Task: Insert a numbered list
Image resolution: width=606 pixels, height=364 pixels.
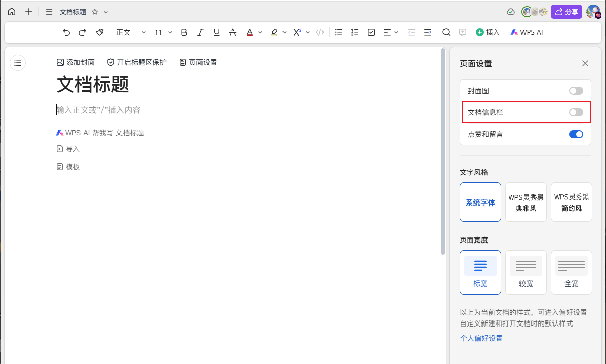Action: pyautogui.click(x=355, y=32)
